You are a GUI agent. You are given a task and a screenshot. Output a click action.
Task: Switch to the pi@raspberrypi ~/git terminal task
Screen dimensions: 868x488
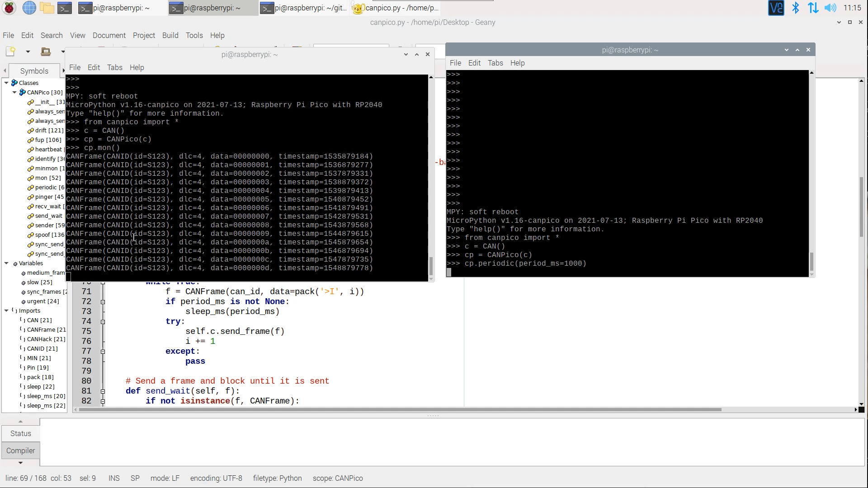[x=304, y=8]
